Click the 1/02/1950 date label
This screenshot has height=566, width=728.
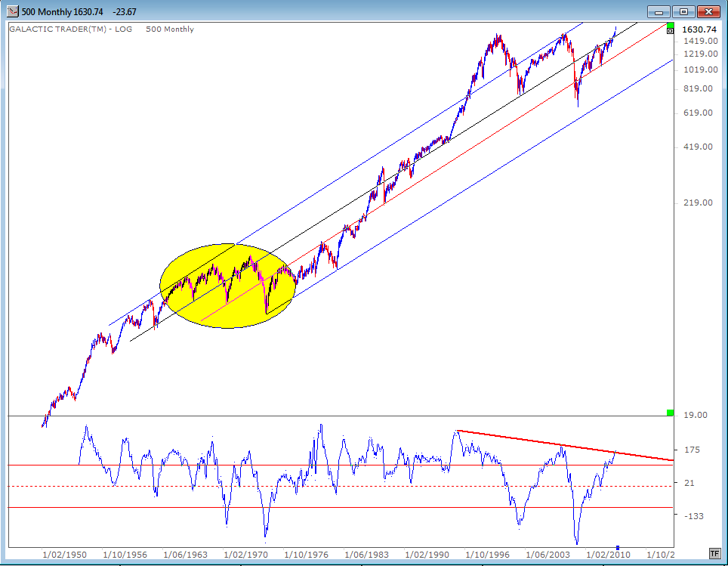[64, 555]
